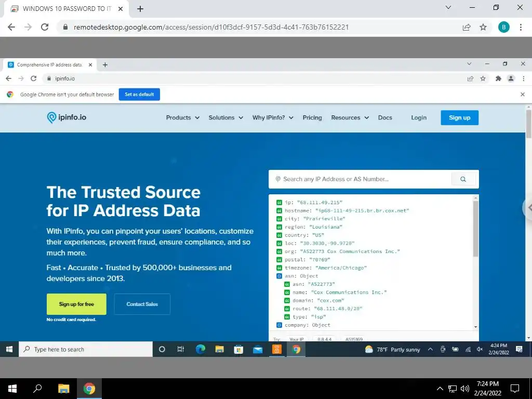
Task: Open Task View in the remote taskbar
Action: pos(180,349)
